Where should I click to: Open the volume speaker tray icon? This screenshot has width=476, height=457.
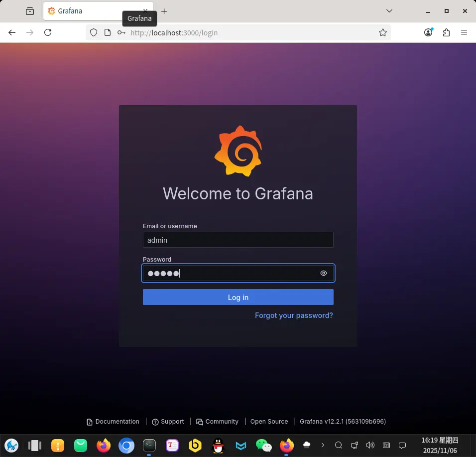point(370,446)
